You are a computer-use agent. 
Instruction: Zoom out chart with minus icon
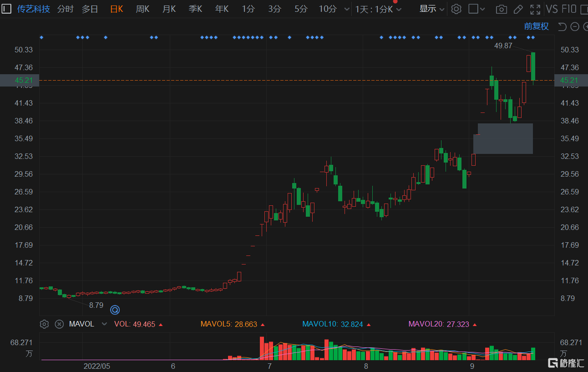575,27
